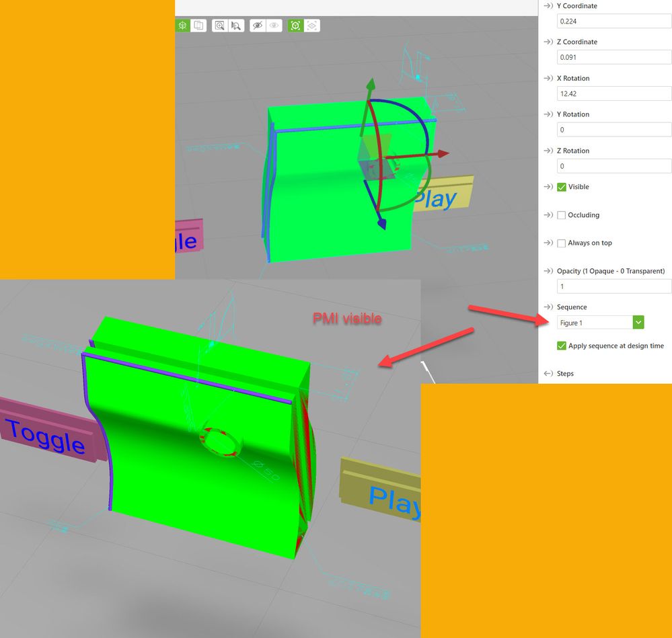Click the greyed show-all eye icon

click(x=274, y=26)
